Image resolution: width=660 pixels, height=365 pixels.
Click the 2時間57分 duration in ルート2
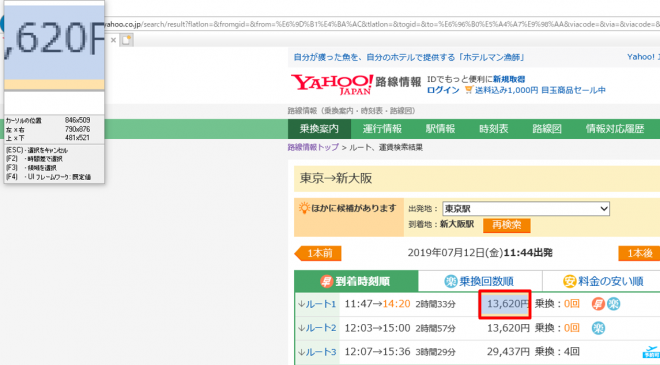coord(435,328)
